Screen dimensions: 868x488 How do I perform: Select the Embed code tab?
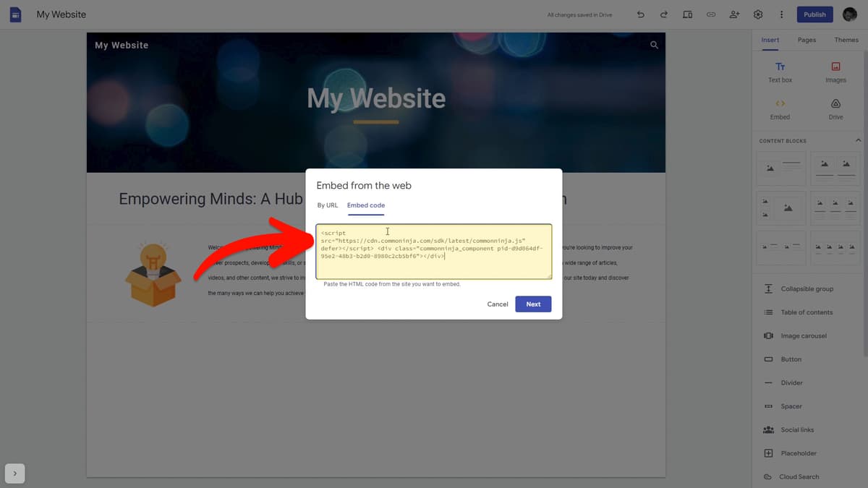[x=366, y=205]
